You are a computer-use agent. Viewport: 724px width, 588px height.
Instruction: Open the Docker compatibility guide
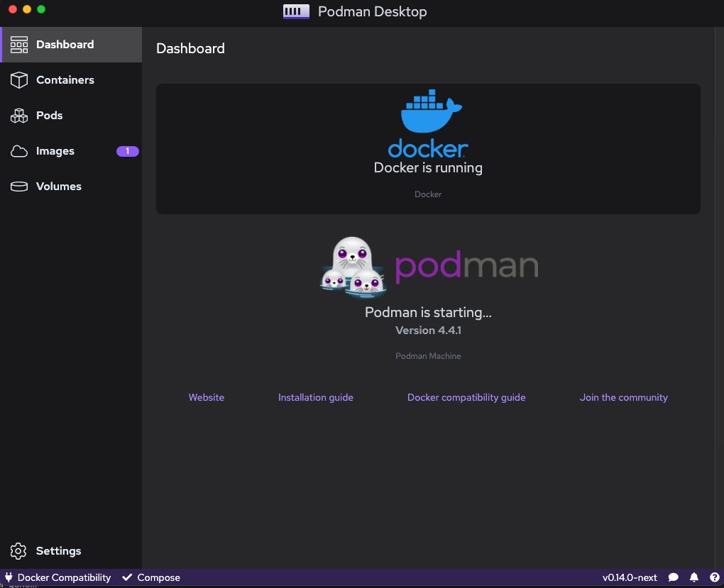click(x=466, y=397)
